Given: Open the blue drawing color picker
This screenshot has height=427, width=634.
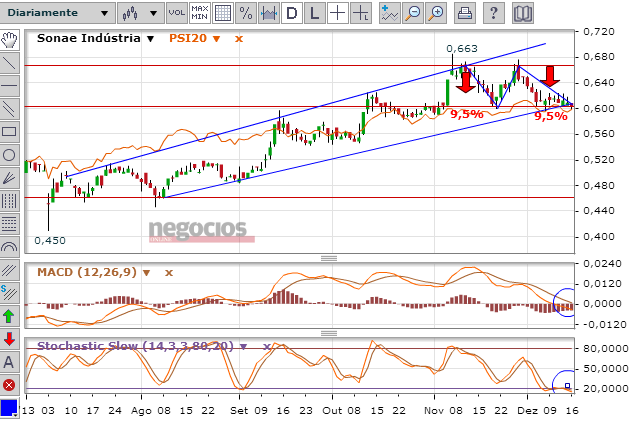Looking at the screenshot, I should click(x=9, y=408).
